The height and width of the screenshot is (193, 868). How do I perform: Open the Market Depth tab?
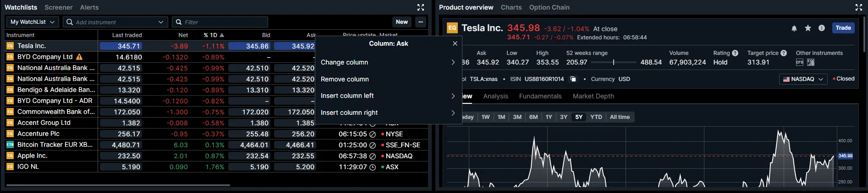593,96
